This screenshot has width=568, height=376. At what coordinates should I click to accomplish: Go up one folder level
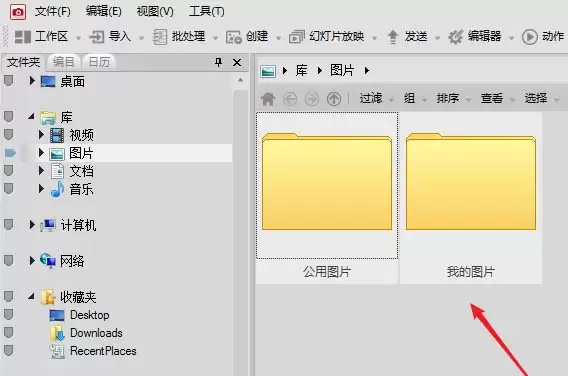334,99
